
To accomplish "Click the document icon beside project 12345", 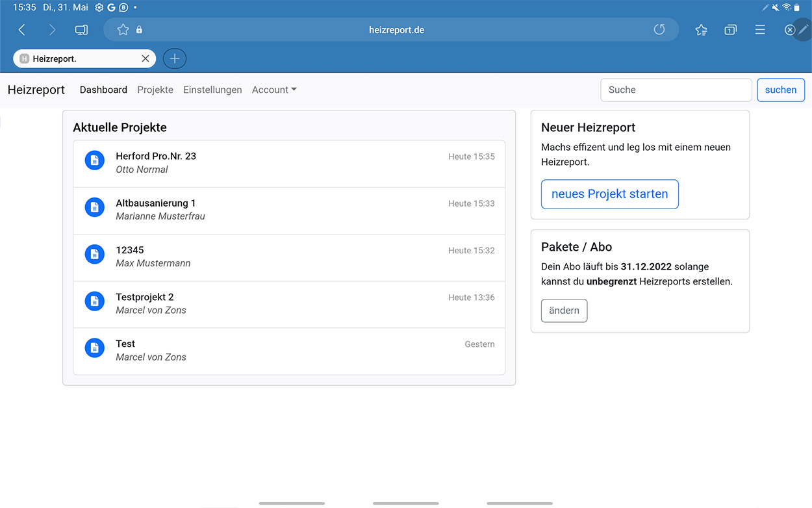I will pyautogui.click(x=95, y=254).
